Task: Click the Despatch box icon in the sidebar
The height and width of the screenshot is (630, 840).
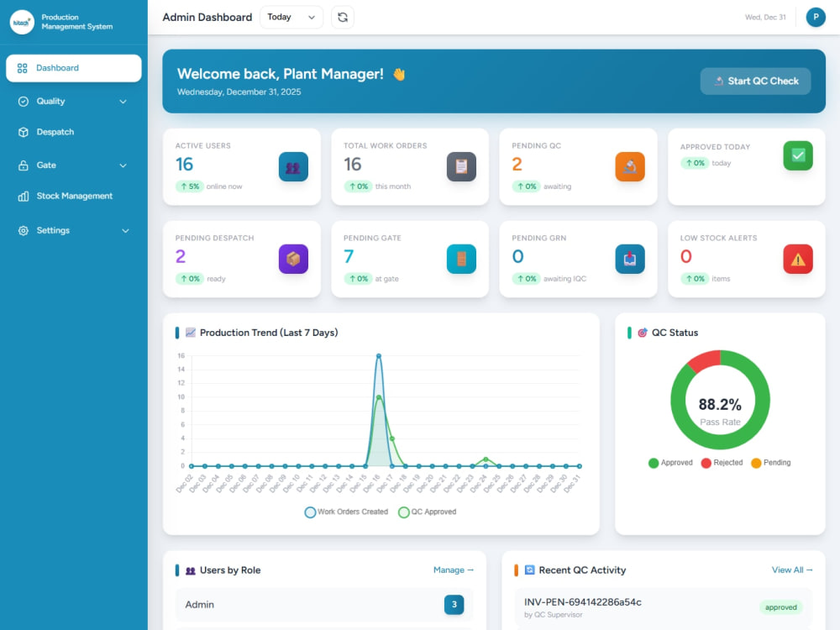Action: (x=23, y=132)
